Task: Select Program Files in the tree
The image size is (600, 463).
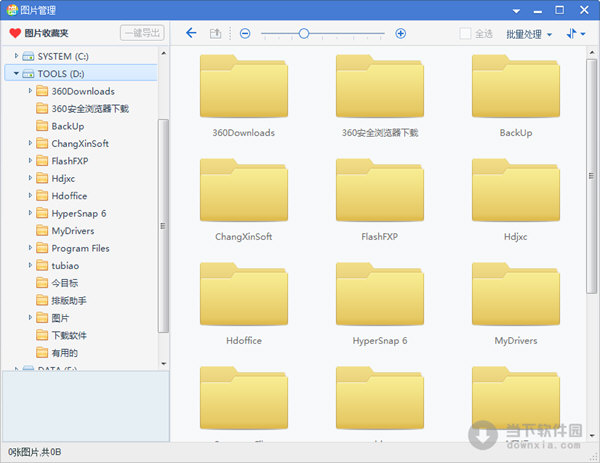Action: click(80, 248)
